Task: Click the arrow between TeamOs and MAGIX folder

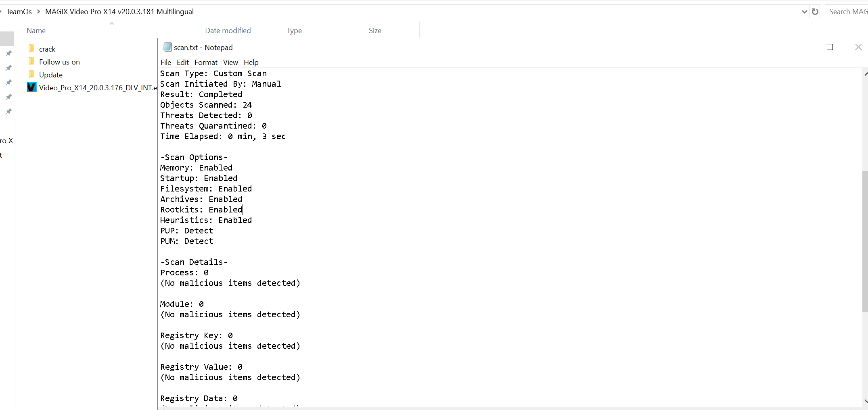Action: tap(39, 12)
